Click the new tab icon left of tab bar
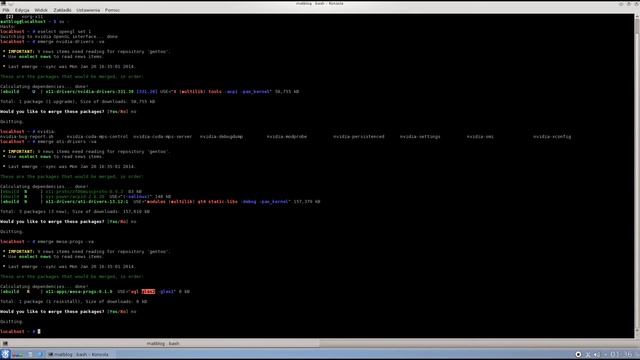 coord(5,344)
